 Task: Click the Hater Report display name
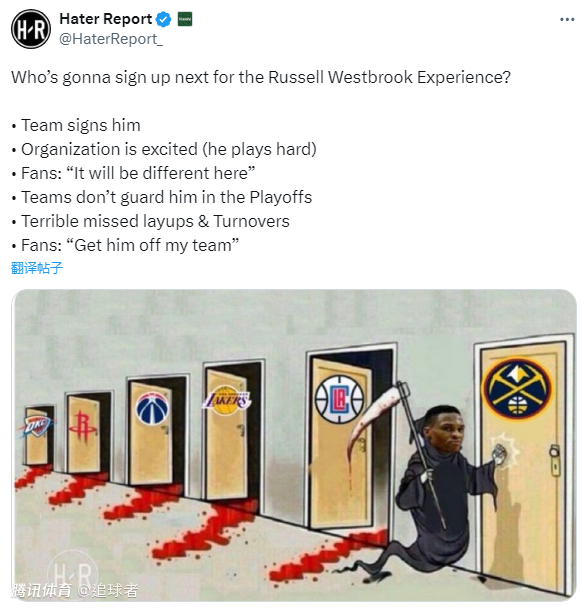pos(105,19)
